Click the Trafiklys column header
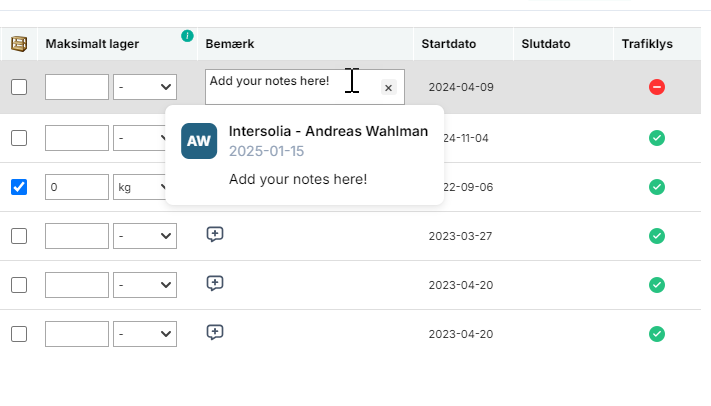Viewport: 711px width, 406px height. [x=647, y=44]
